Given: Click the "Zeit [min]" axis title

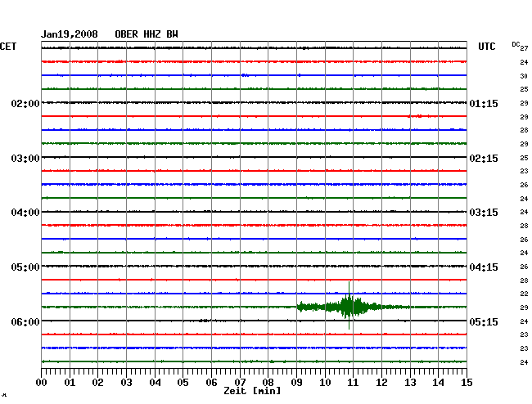Looking at the screenshot, I should [x=252, y=391].
